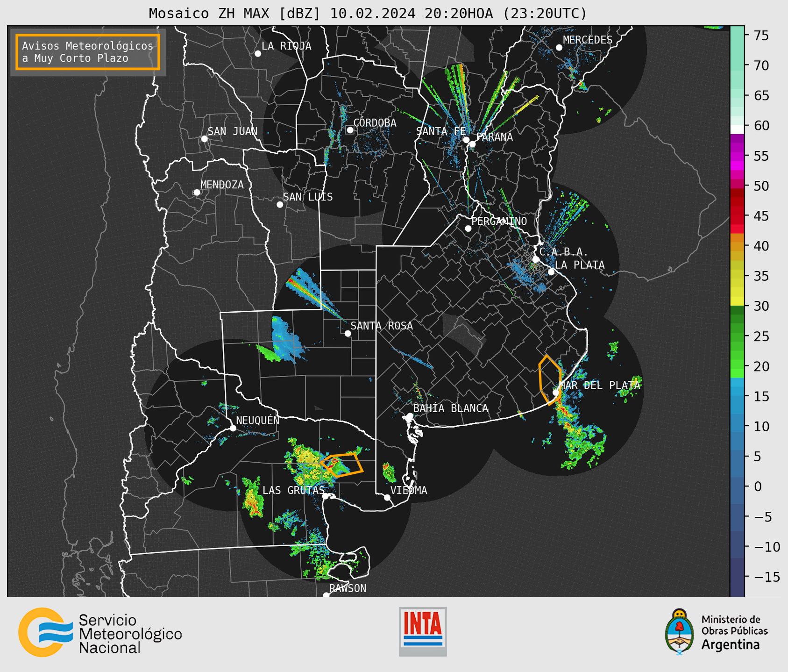Click the Pergamino city marker dot
Screen dimensions: 788x672
468,229
